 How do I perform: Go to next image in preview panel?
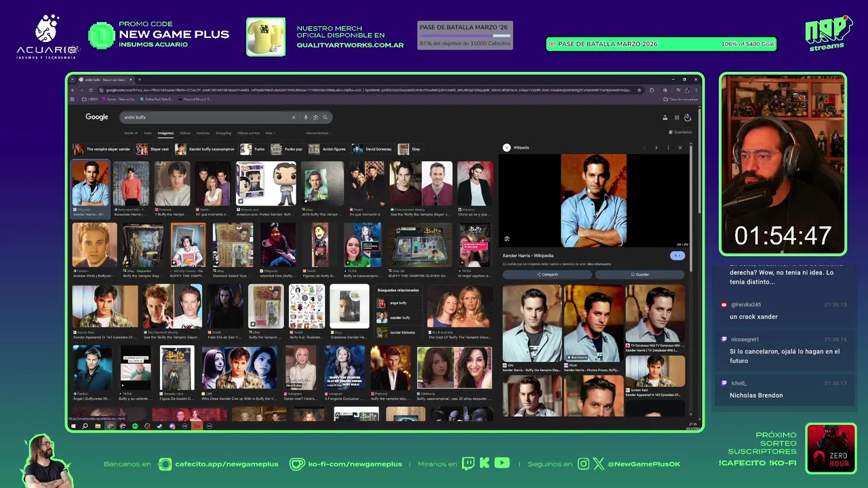click(656, 148)
